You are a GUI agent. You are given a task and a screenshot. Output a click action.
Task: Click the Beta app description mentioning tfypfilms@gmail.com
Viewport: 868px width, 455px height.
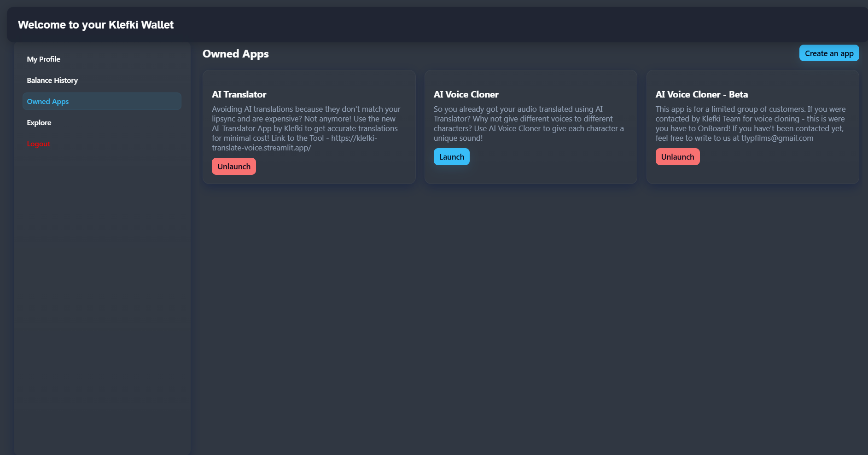751,123
